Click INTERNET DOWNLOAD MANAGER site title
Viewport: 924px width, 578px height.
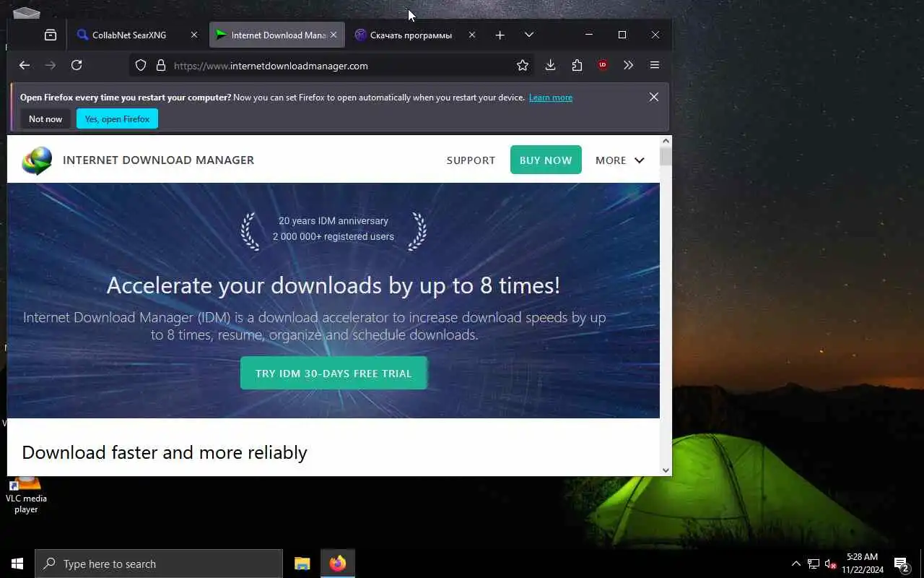(159, 160)
